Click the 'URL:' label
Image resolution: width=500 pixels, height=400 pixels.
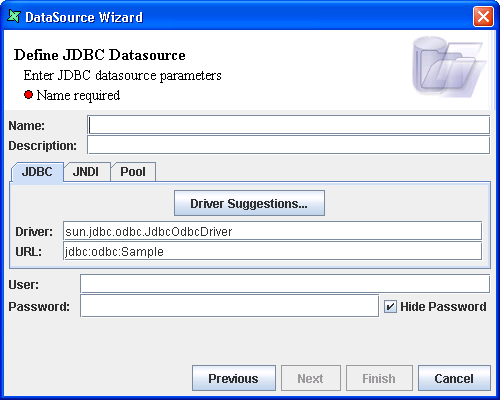pos(29,252)
